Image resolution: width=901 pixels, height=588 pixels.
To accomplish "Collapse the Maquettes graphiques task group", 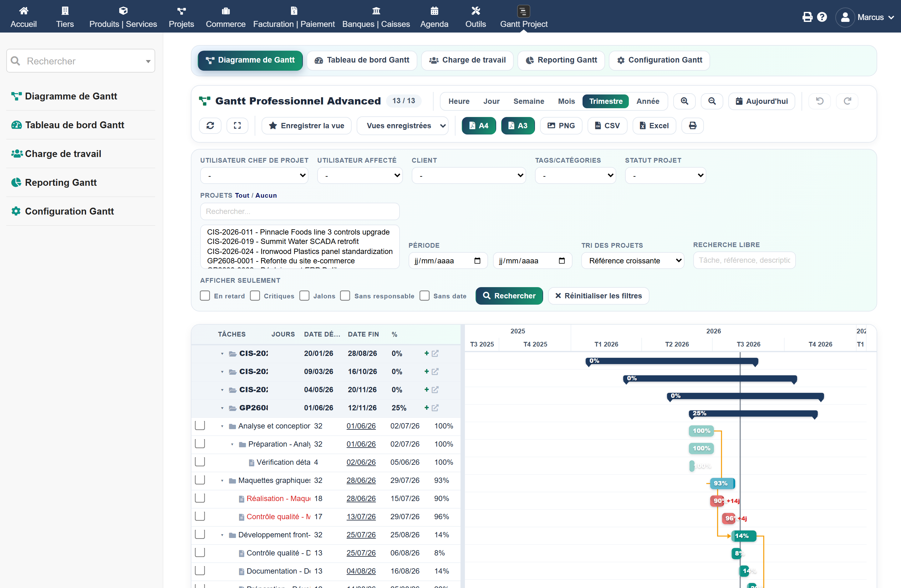I will click(222, 480).
